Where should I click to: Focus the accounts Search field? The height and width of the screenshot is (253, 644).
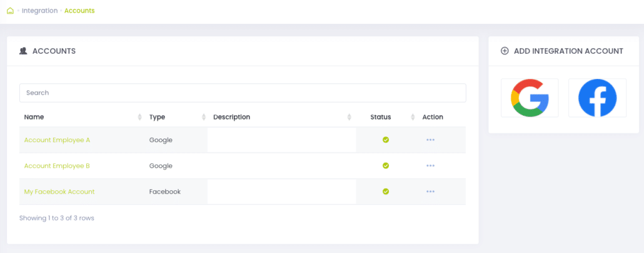[x=243, y=93]
